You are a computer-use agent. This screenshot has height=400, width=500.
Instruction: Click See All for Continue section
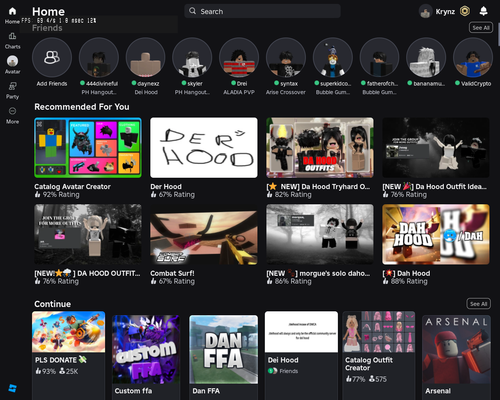coord(478,304)
